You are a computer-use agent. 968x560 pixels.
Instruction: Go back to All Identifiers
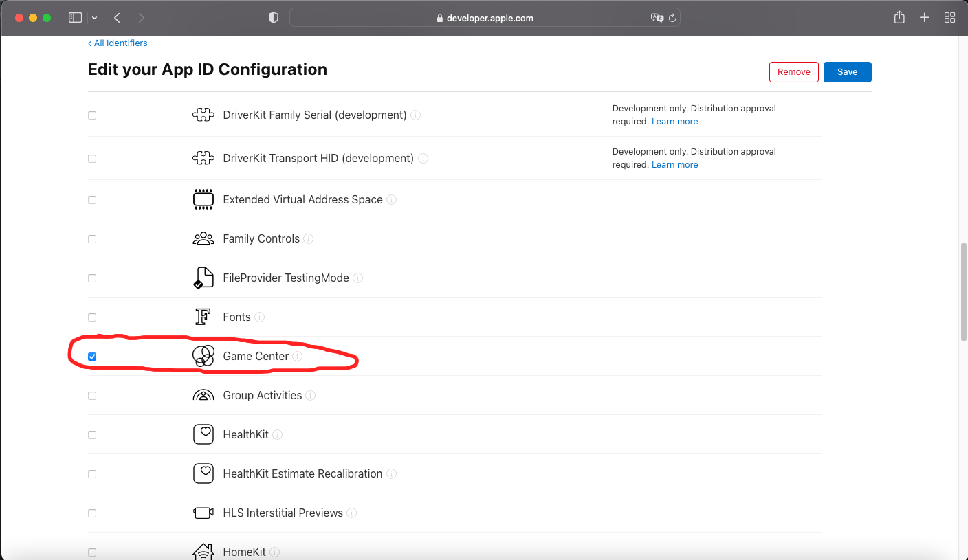[x=118, y=43]
